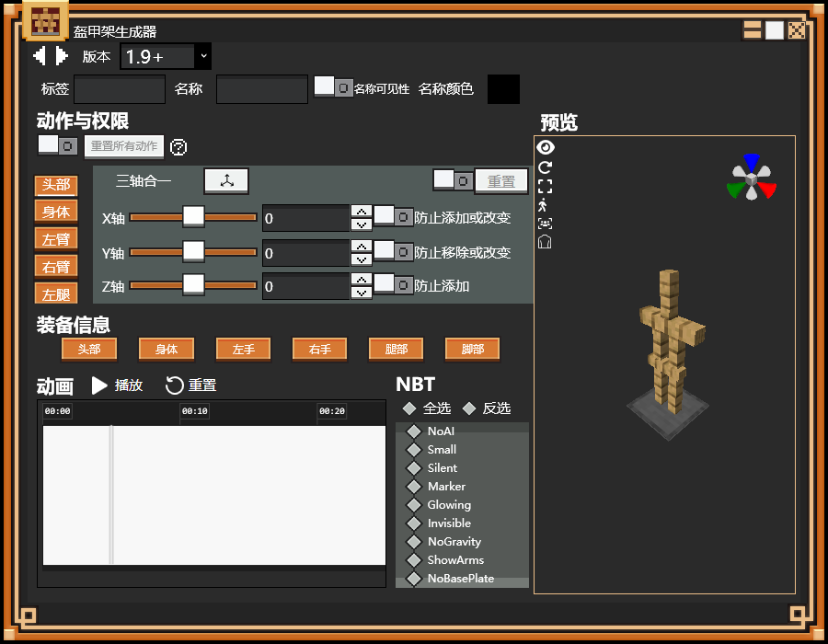Check the Marker NBT option

(x=414, y=487)
